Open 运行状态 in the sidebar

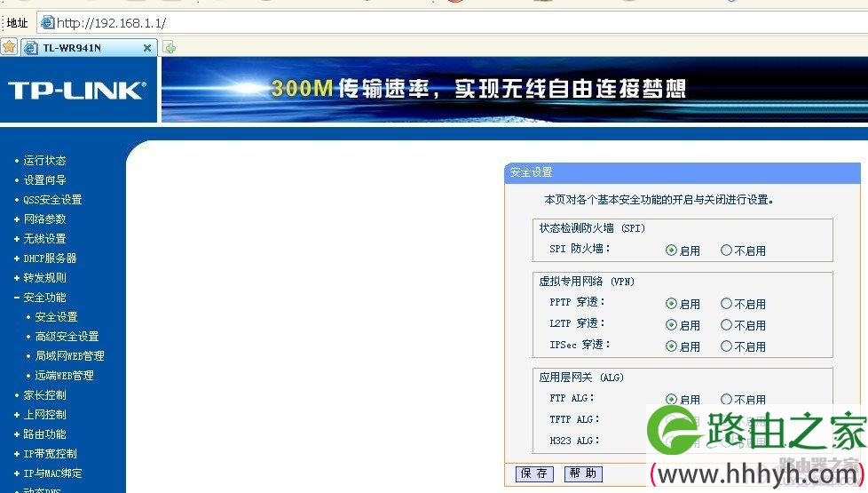click(45, 161)
